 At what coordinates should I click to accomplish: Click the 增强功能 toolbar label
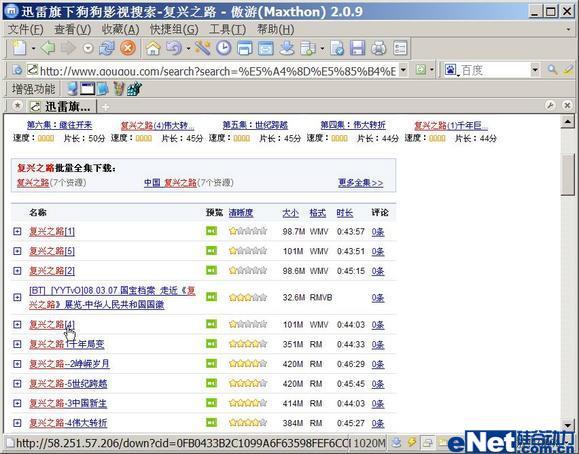click(34, 89)
